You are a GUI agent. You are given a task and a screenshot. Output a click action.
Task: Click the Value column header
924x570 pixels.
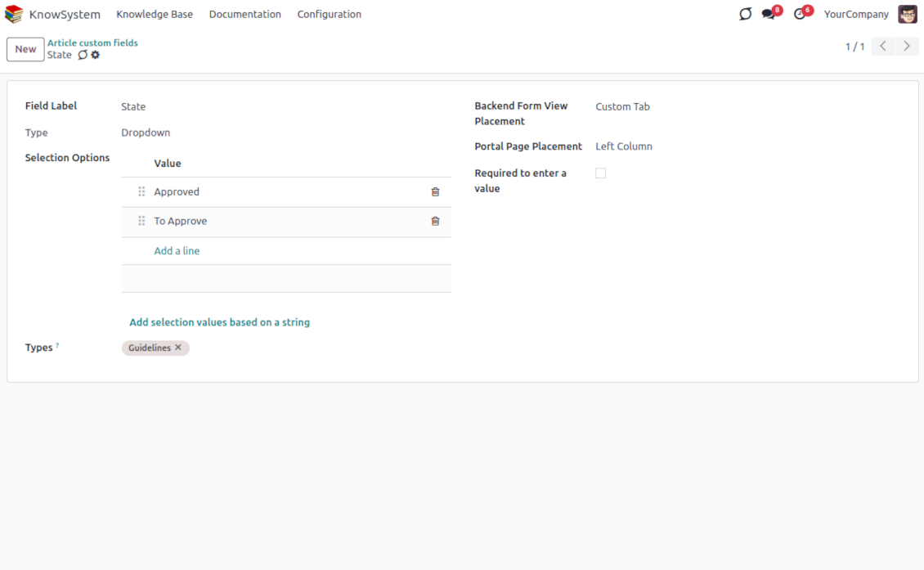168,164
